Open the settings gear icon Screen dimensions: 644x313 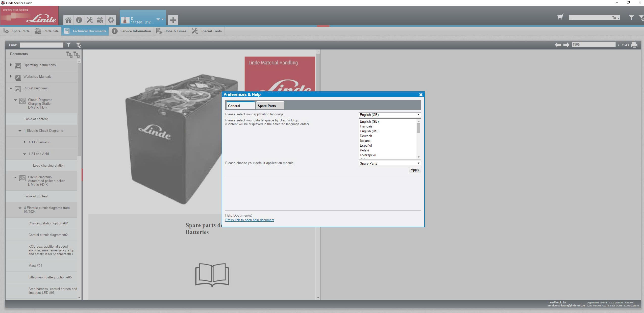coord(111,20)
